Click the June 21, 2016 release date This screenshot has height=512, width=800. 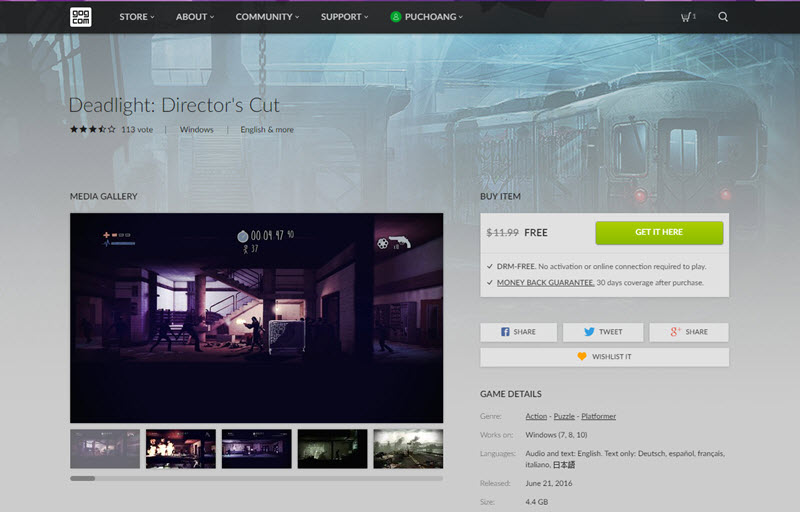click(548, 483)
